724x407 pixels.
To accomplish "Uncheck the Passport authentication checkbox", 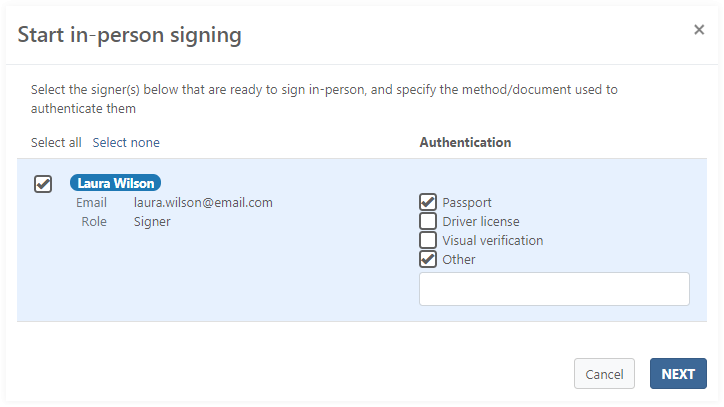I will (428, 202).
